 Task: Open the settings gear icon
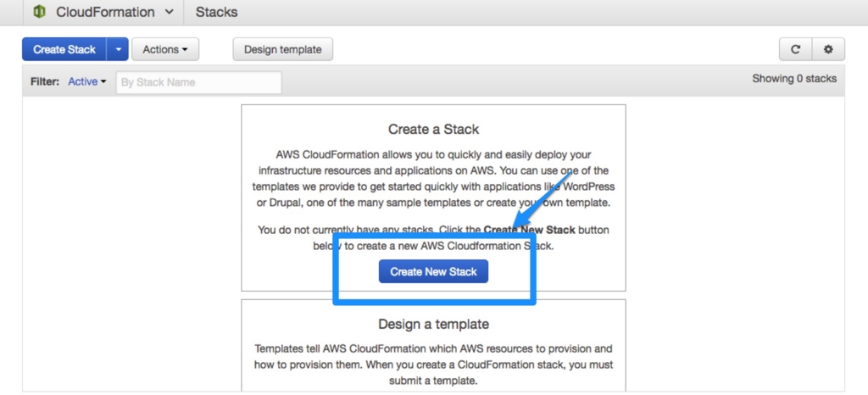pyautogui.click(x=828, y=49)
